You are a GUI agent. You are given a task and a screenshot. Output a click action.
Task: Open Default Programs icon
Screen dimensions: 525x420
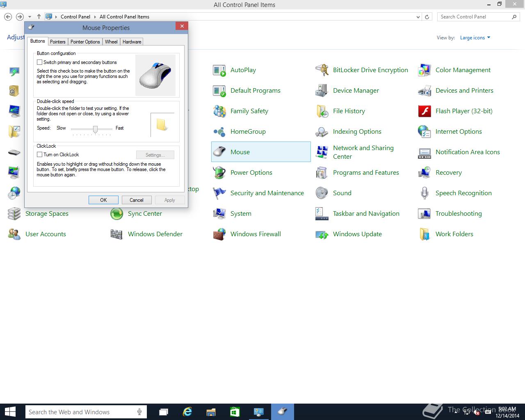(219, 91)
